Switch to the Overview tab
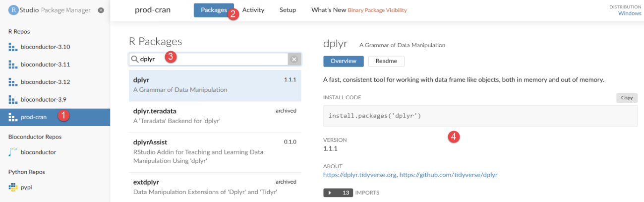The height and width of the screenshot is (202, 644). point(344,61)
